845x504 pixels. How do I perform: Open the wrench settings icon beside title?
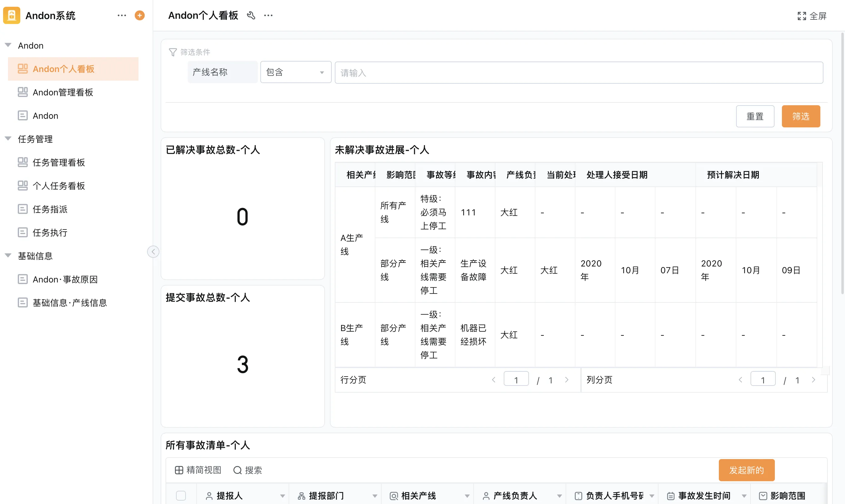pyautogui.click(x=251, y=15)
